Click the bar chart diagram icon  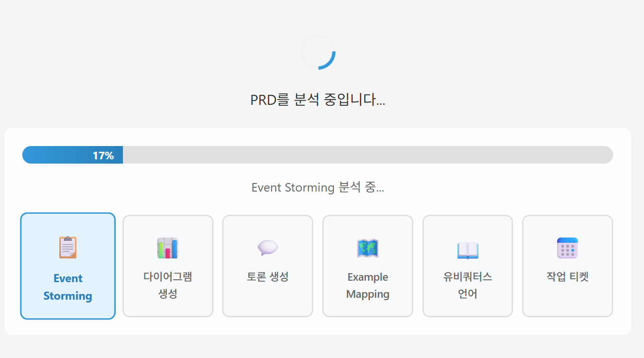168,248
